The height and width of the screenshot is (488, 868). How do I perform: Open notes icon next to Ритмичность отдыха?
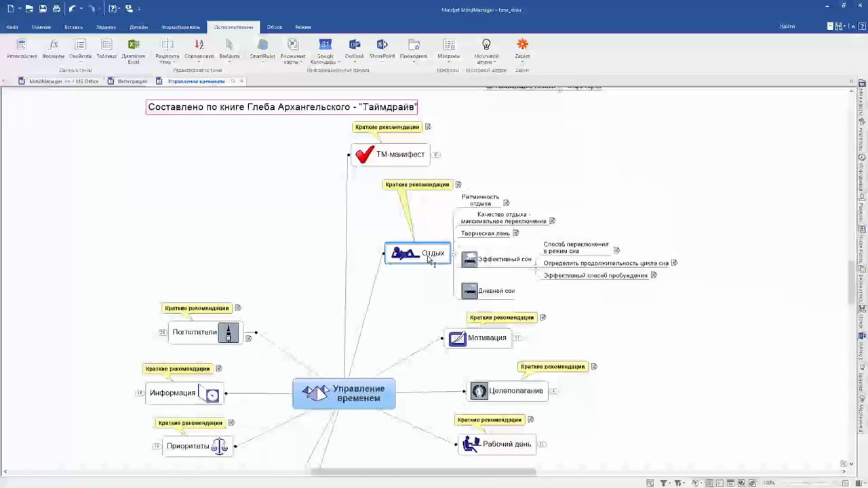point(507,203)
